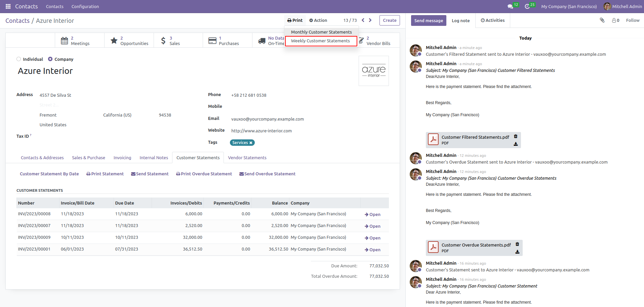The width and height of the screenshot is (644, 307).
Task: Download Customer Overdue Statements.pdf attachment
Action: tap(517, 252)
